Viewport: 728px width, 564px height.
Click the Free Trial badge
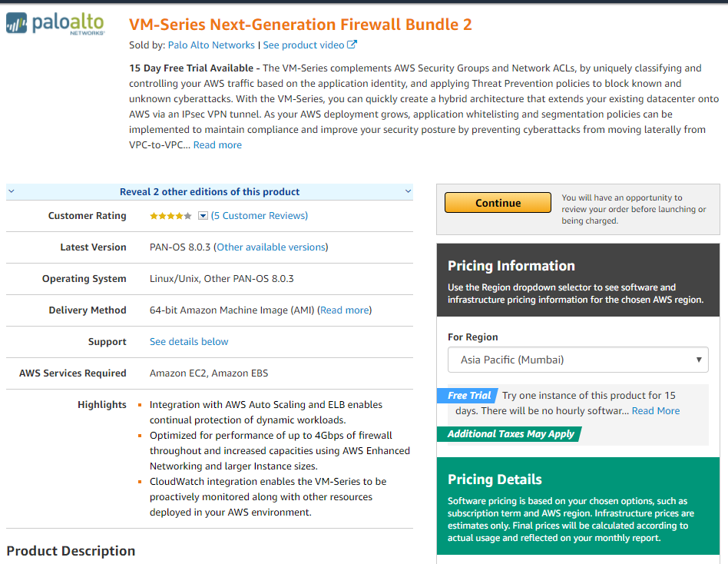point(468,396)
